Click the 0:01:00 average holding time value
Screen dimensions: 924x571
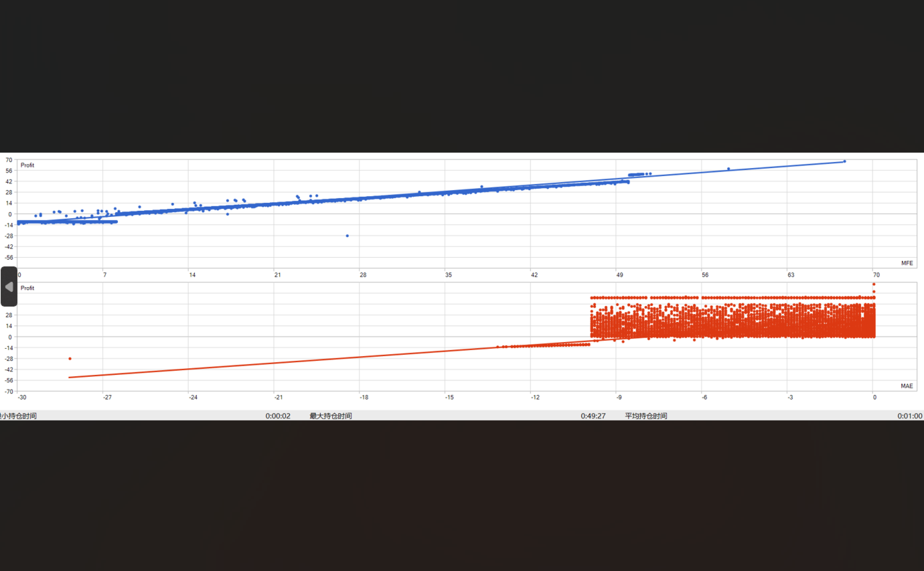(910, 416)
